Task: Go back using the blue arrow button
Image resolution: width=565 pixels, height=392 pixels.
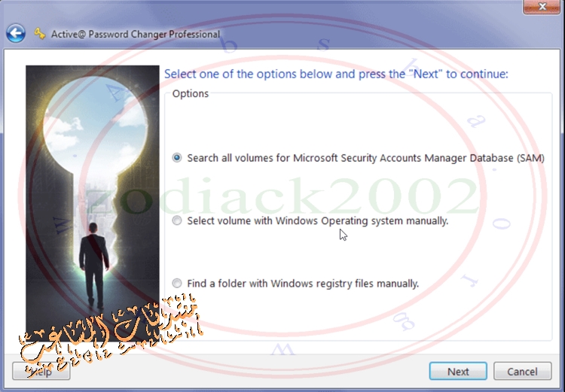Action: 16,33
